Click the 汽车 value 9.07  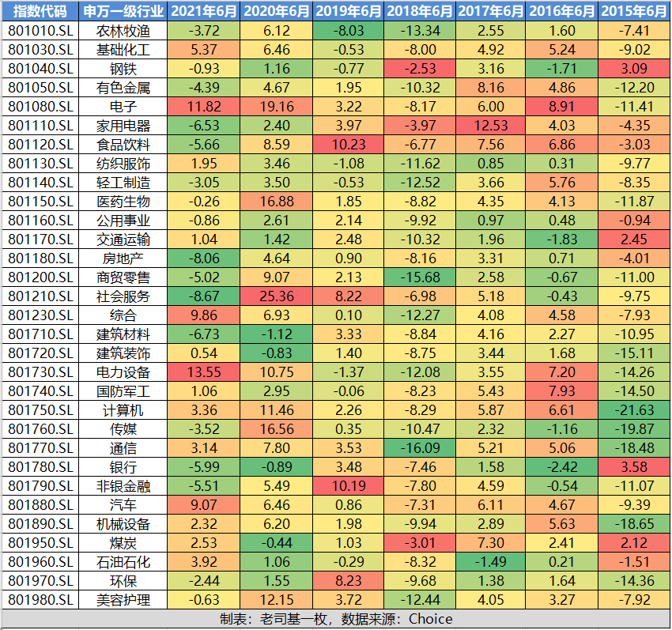click(203, 505)
